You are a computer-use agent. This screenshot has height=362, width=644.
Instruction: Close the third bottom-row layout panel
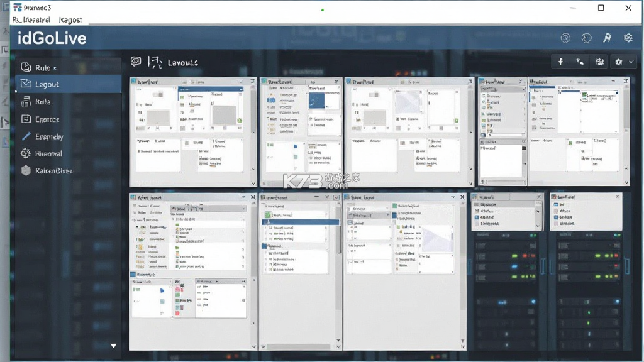tap(462, 197)
